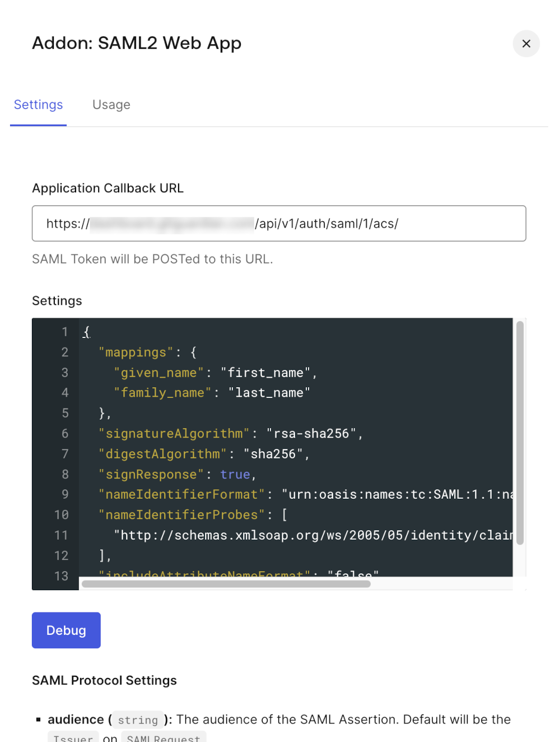The width and height of the screenshot is (560, 742).
Task: Open the Usage tab
Action: (111, 105)
